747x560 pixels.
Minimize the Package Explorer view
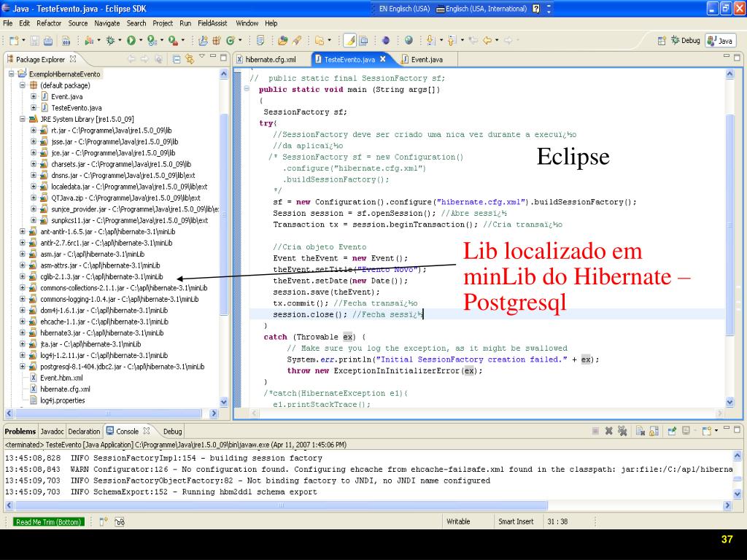tap(213, 57)
